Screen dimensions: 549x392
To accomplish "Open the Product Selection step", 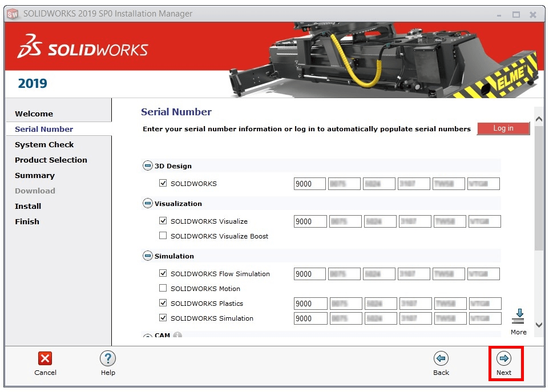I will tap(51, 160).
